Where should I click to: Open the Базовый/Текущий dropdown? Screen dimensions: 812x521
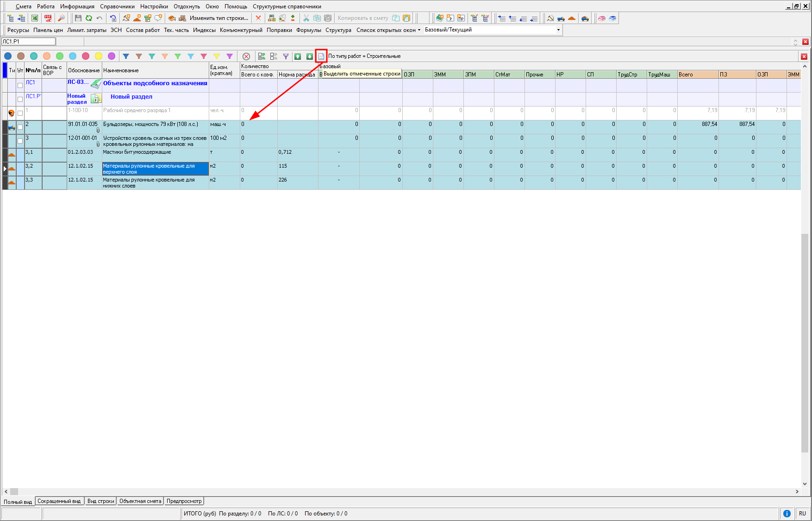(558, 30)
